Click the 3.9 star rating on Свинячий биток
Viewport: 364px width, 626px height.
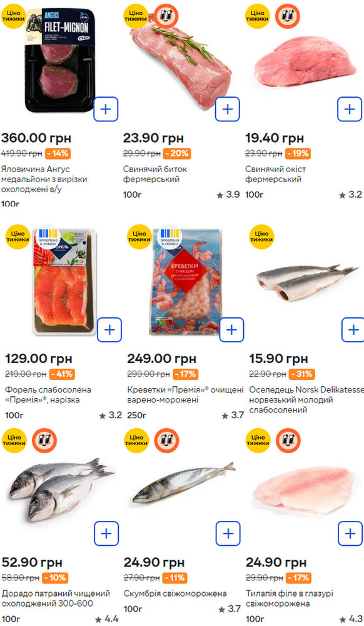tap(228, 195)
